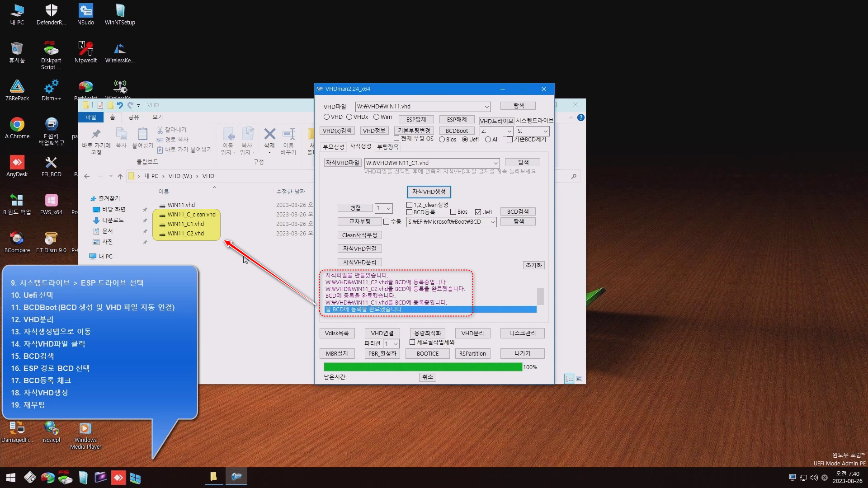Viewport: 868px width, 488px height.
Task: Select the Bios radio button
Action: [442, 140]
